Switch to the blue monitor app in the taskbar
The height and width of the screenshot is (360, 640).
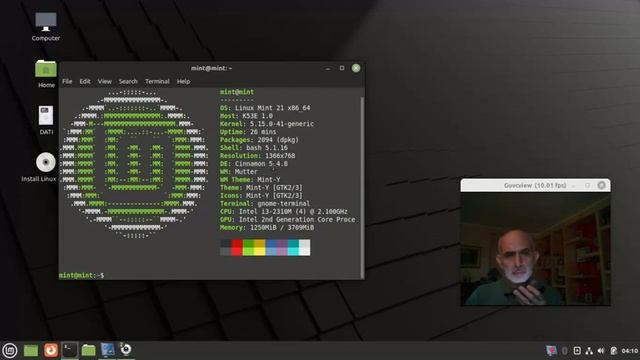tap(107, 350)
